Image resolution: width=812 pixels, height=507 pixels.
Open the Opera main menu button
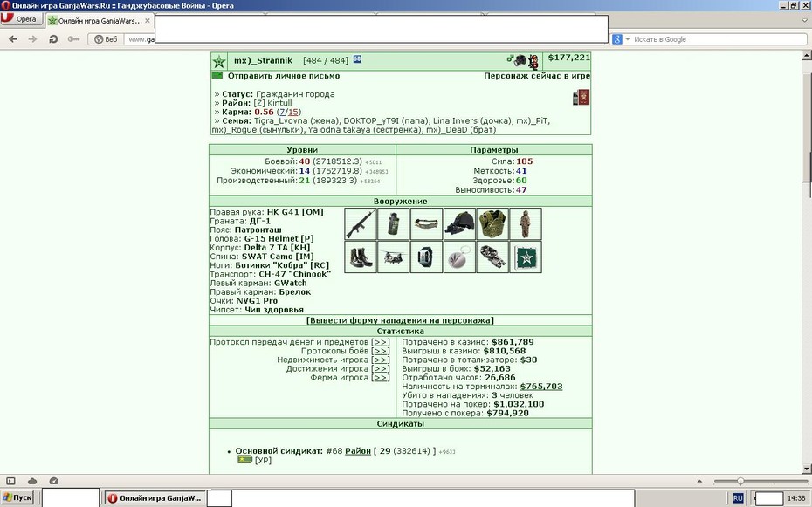coord(21,18)
